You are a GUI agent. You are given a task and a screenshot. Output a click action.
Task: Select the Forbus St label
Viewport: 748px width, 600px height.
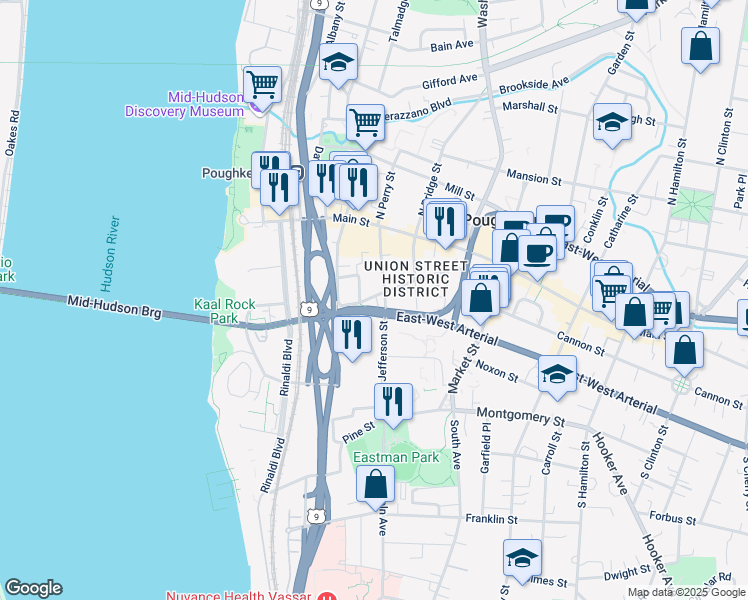[673, 518]
